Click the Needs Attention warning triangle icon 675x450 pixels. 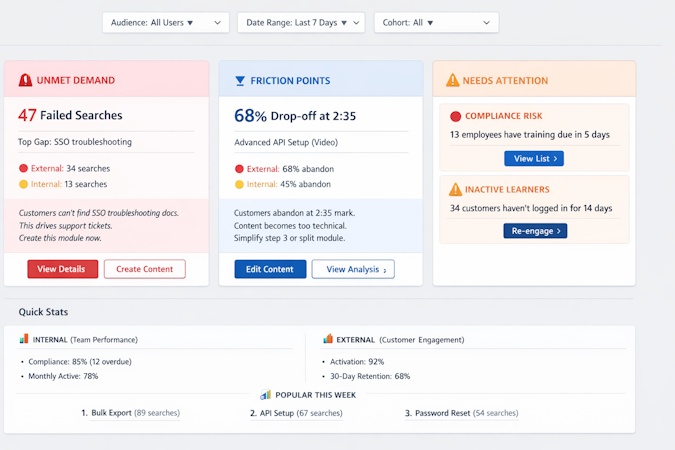(x=452, y=80)
